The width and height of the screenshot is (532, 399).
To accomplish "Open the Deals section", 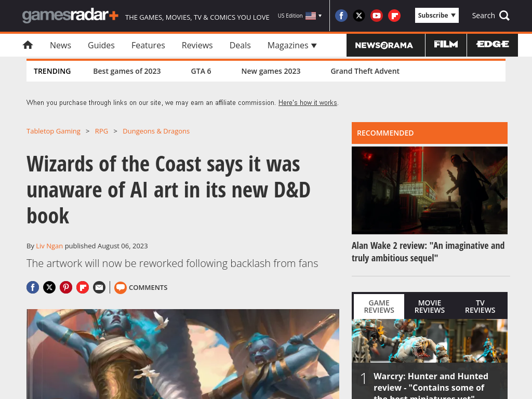I will [240, 45].
